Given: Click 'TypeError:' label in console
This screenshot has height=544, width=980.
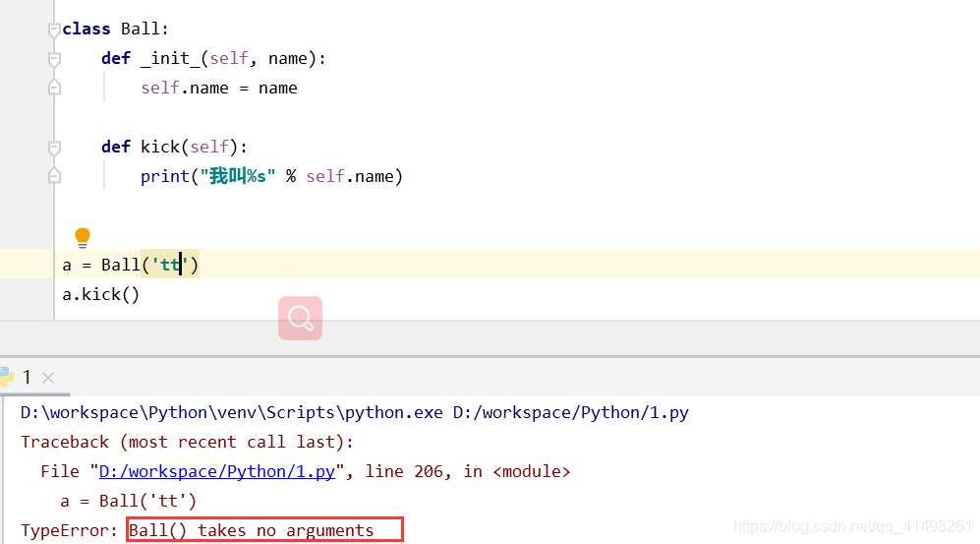Looking at the screenshot, I should [x=69, y=530].
